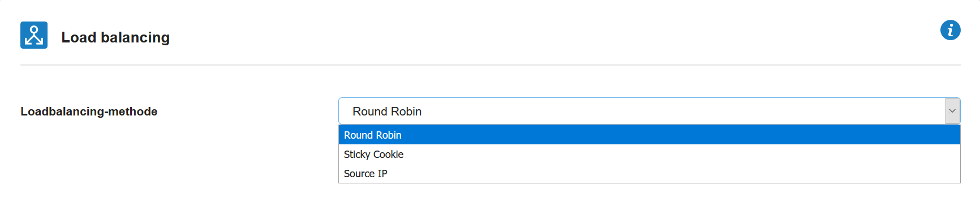Click the Load balancing heading
980x210 pixels.
click(x=115, y=37)
